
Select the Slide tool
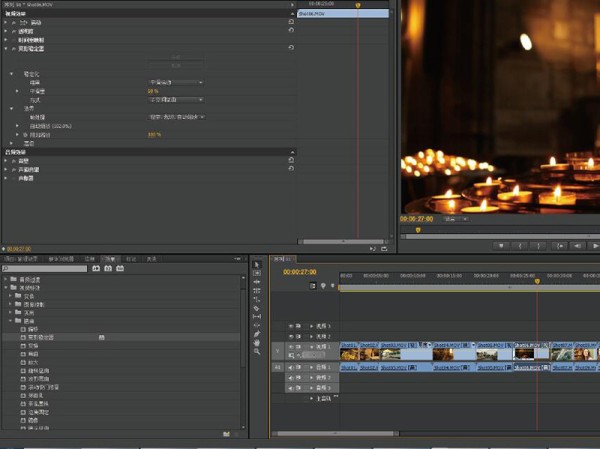257,326
